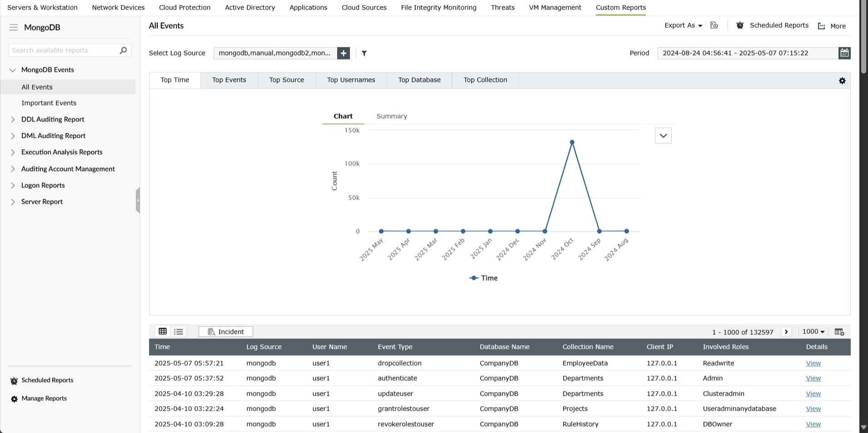Toggle the Time series legend marker

pos(474,278)
